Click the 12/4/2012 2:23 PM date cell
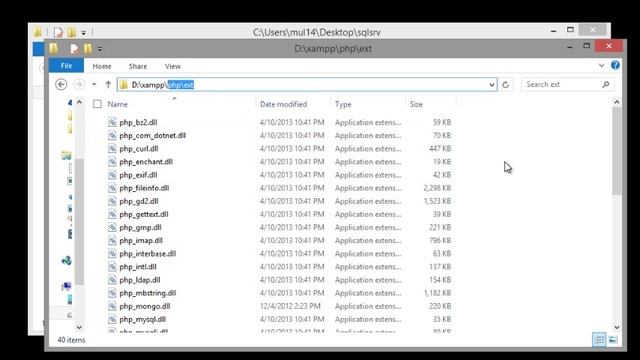The height and width of the screenshot is (360, 640). [290, 306]
